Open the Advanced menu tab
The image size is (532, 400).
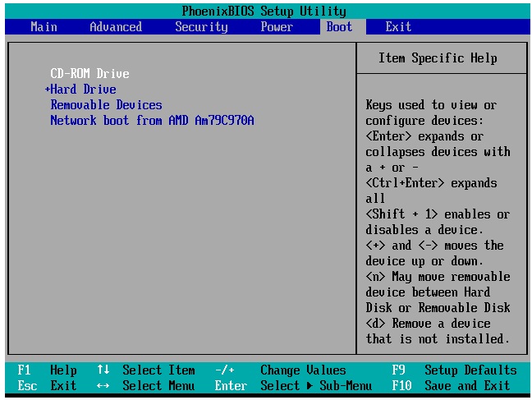[x=115, y=27]
